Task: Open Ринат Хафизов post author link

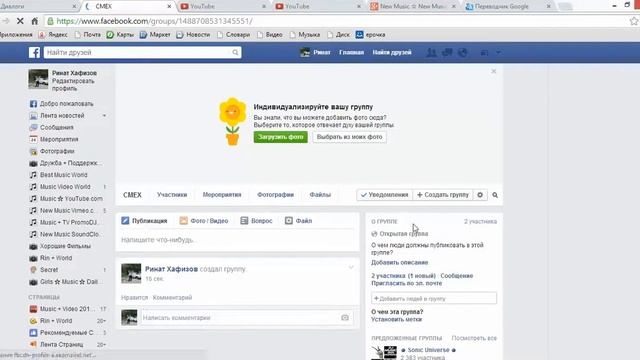Action: point(171,269)
